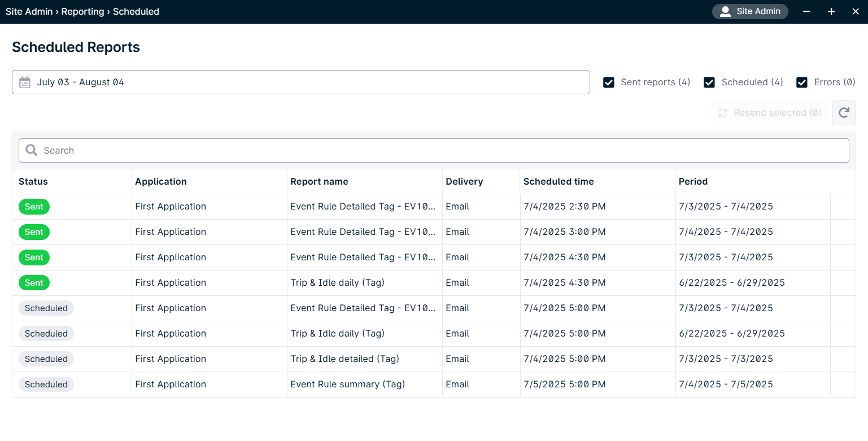Sort by the Scheduled time column header
The height and width of the screenshot is (441, 868).
coord(559,182)
